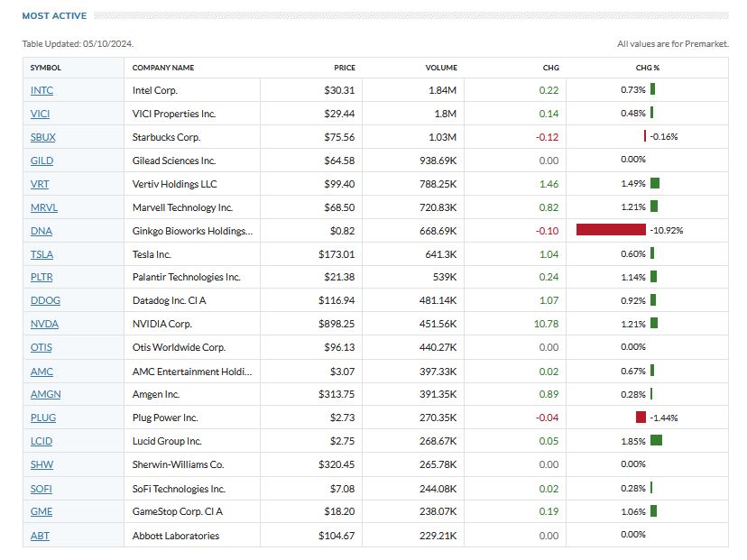Open SBUX stock symbol link
The height and width of the screenshot is (560, 747).
tap(42, 137)
